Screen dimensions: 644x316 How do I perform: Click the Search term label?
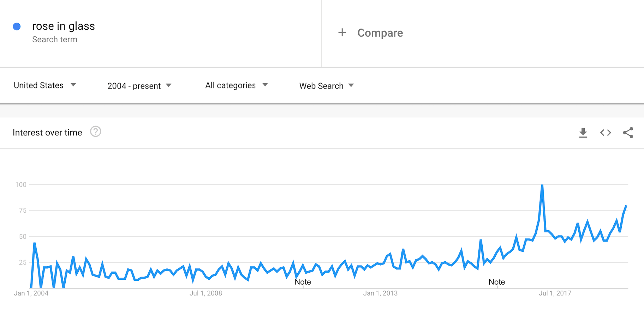55,39
